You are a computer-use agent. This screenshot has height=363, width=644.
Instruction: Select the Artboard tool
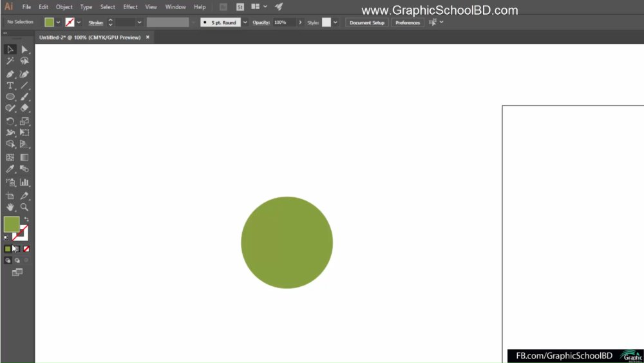click(10, 195)
